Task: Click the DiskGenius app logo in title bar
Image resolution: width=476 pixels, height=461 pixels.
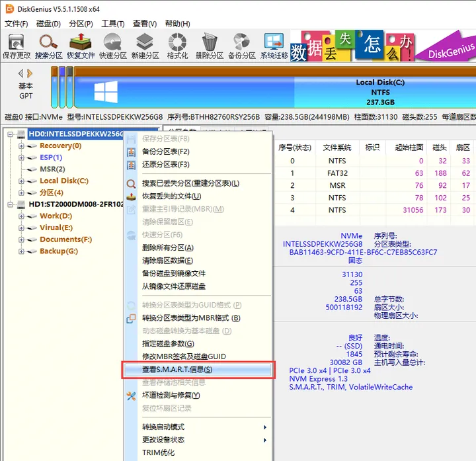Action: 10,9
